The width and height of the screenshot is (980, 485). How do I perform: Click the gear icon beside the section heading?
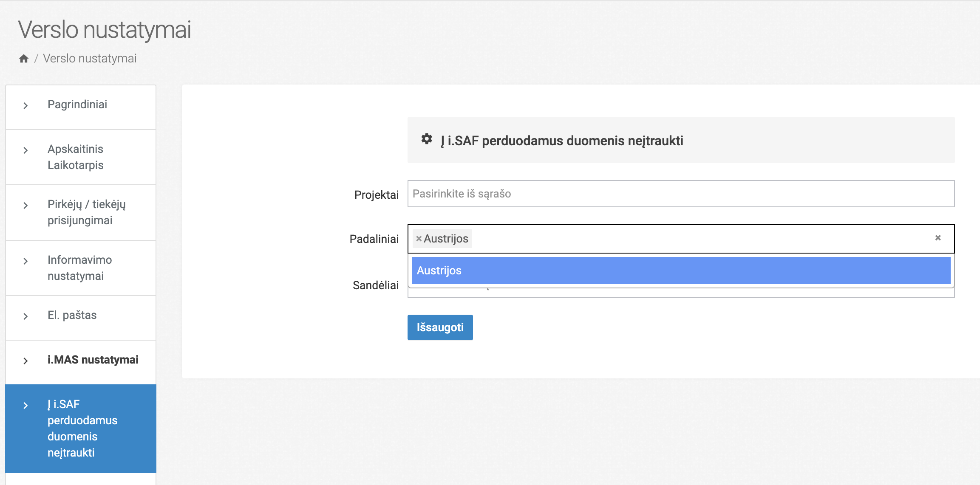point(427,139)
